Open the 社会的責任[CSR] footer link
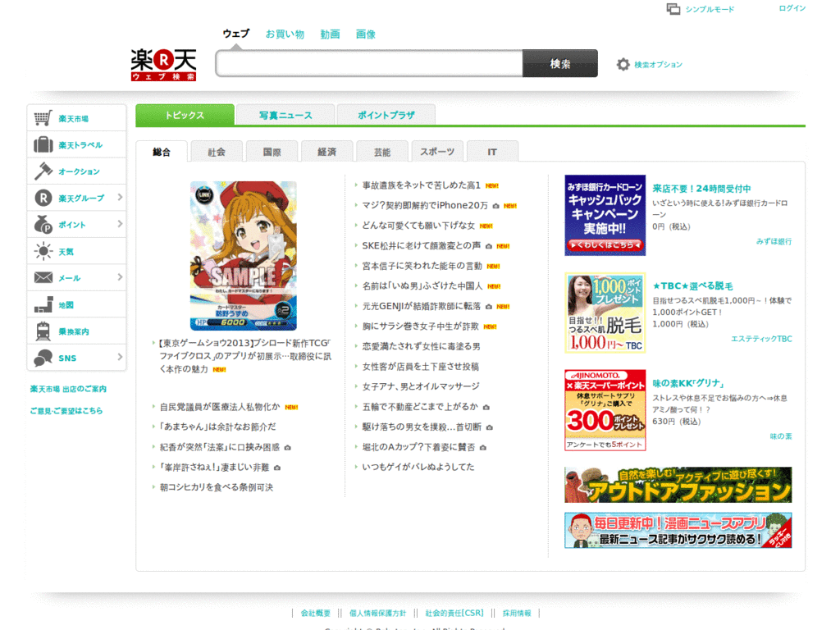 pos(454,613)
